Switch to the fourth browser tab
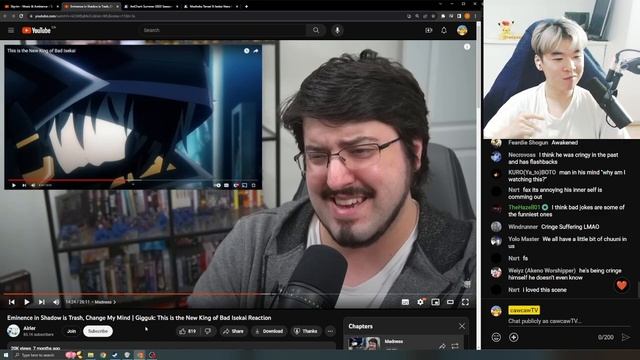The height and width of the screenshot is (360, 640). tap(210, 7)
